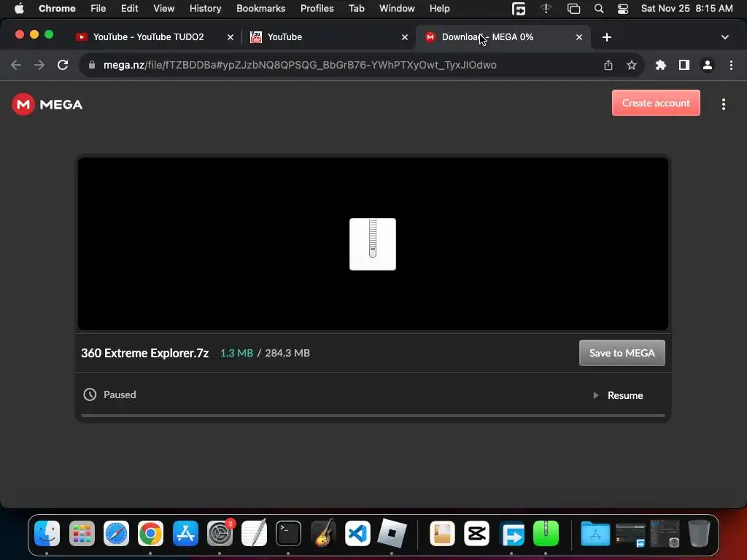Open the Help menu
The image size is (747, 560).
click(x=439, y=8)
